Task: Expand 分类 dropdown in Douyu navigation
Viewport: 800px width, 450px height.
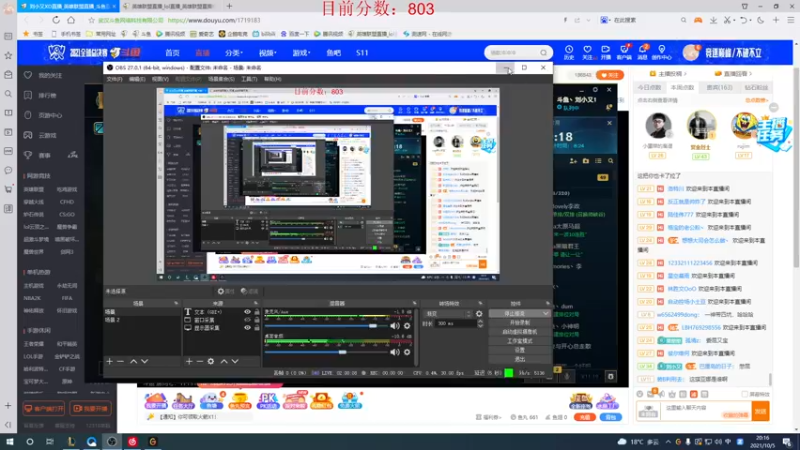Action: (234, 53)
